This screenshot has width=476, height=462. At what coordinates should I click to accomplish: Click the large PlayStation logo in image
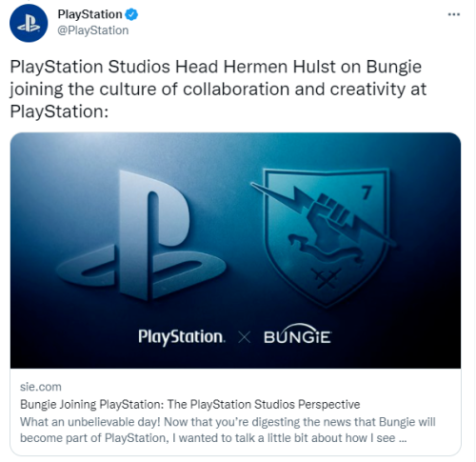[141, 235]
